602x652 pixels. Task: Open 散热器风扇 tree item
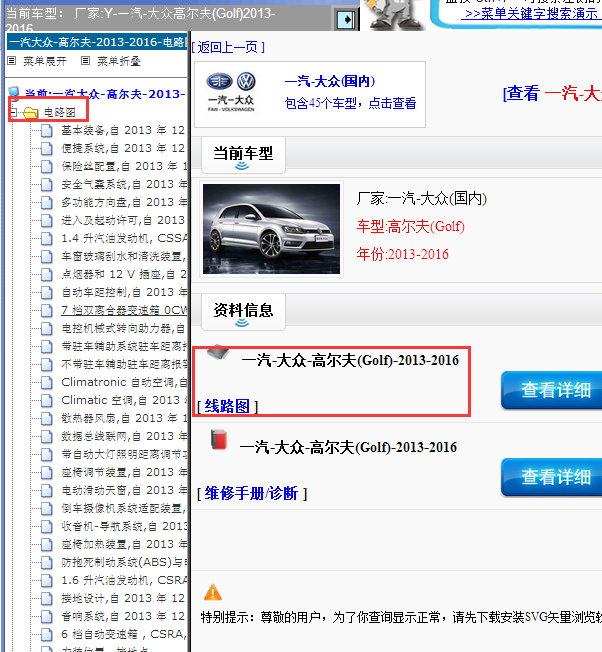tap(124, 418)
